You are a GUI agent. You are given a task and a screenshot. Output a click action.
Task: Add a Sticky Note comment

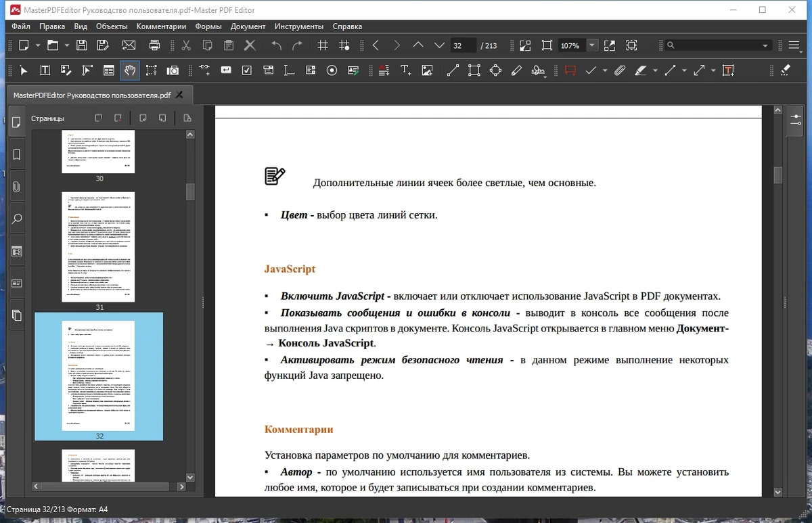click(570, 70)
